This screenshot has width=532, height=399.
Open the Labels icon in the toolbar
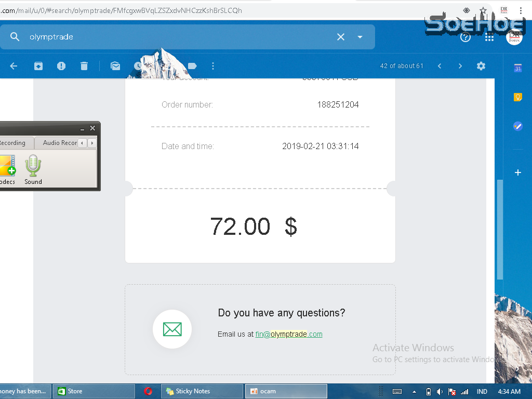click(x=192, y=66)
